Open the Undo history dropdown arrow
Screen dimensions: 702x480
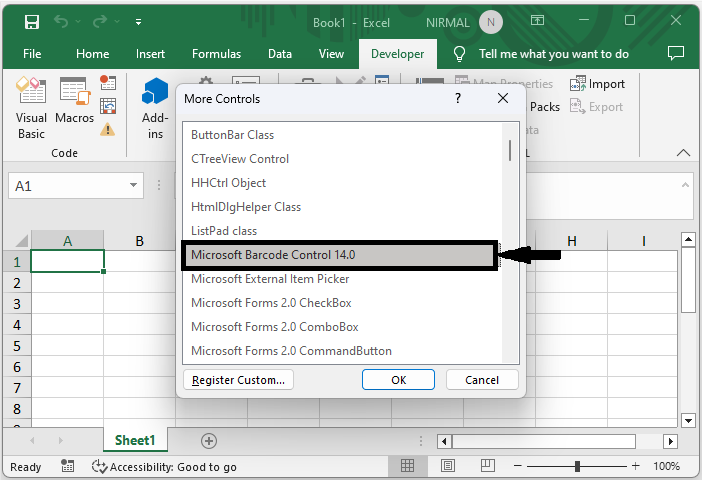pos(78,21)
